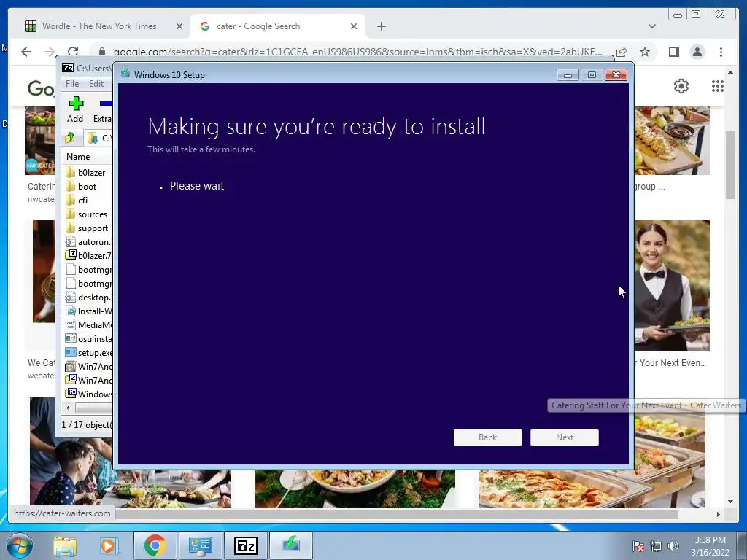This screenshot has width=747, height=560.
Task: Close the Wordle tab in Chrome
Action: click(179, 27)
